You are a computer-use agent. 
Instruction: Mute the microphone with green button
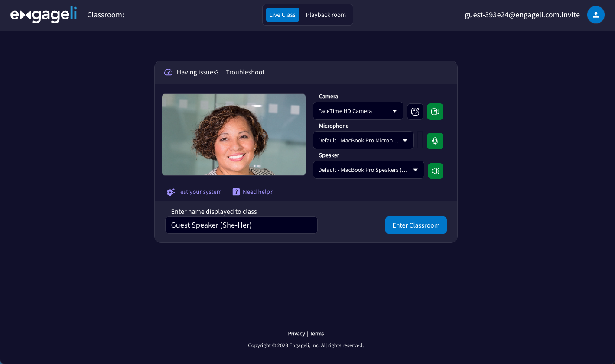click(435, 141)
